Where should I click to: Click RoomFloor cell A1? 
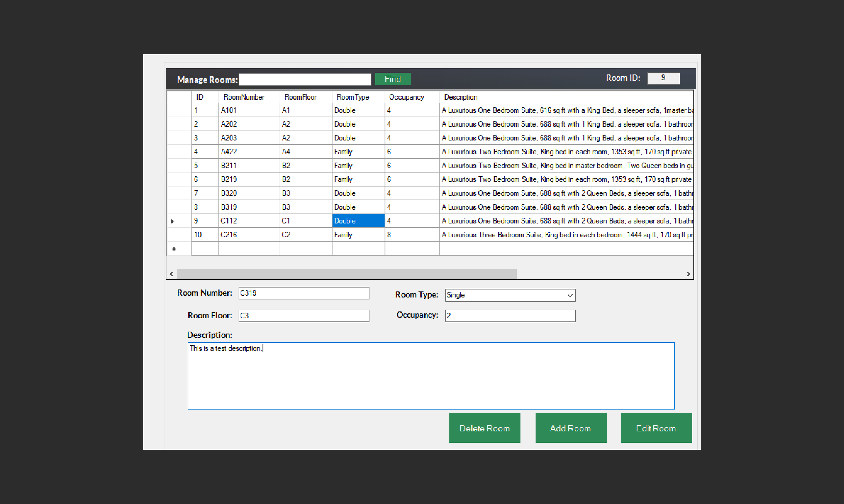point(306,110)
